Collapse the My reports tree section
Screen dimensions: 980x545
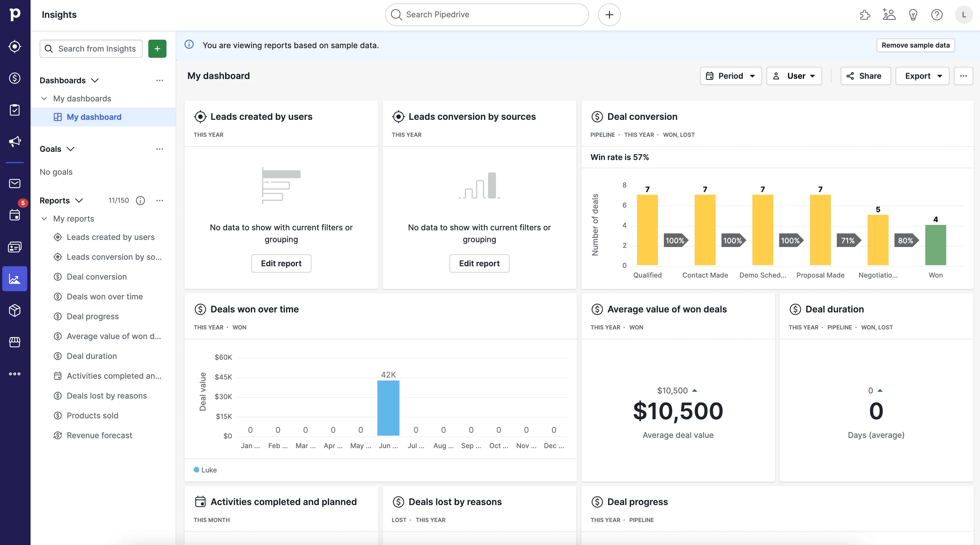click(44, 218)
